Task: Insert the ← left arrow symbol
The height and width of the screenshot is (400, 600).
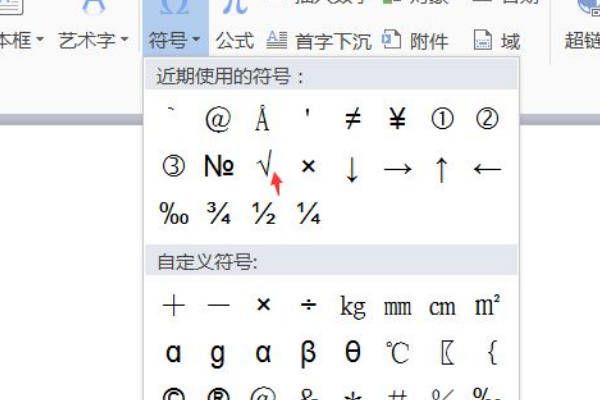Action: pos(487,169)
